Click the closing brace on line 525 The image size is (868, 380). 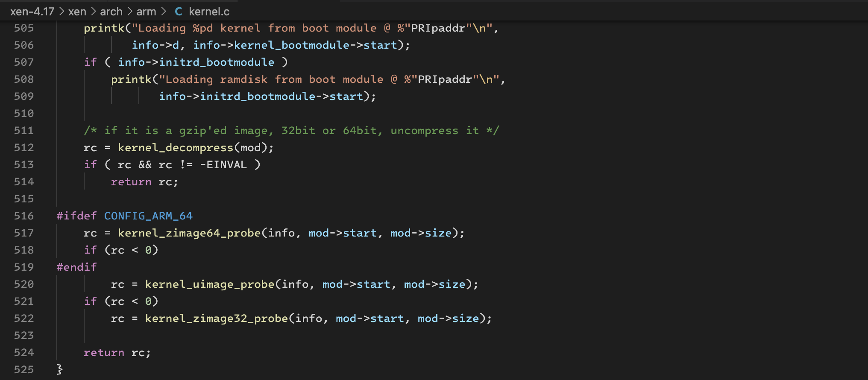click(59, 370)
